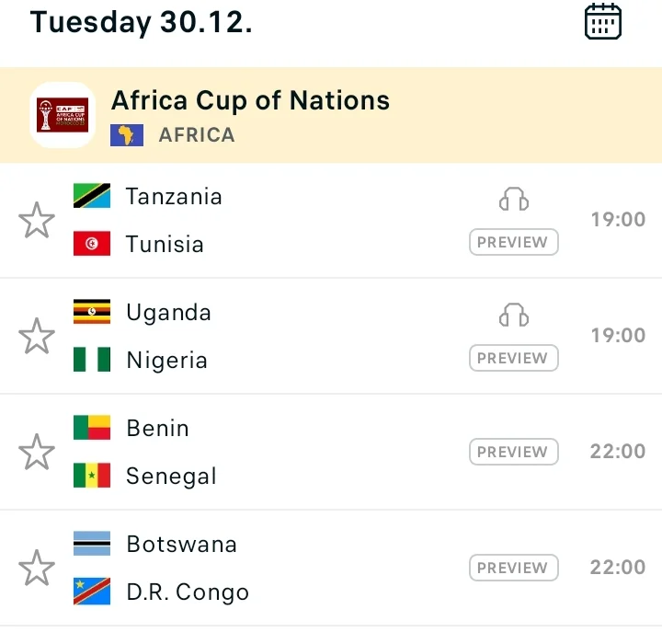Image resolution: width=662 pixels, height=644 pixels.
Task: Open the Africa Cup of Nations league header
Action: [250, 100]
